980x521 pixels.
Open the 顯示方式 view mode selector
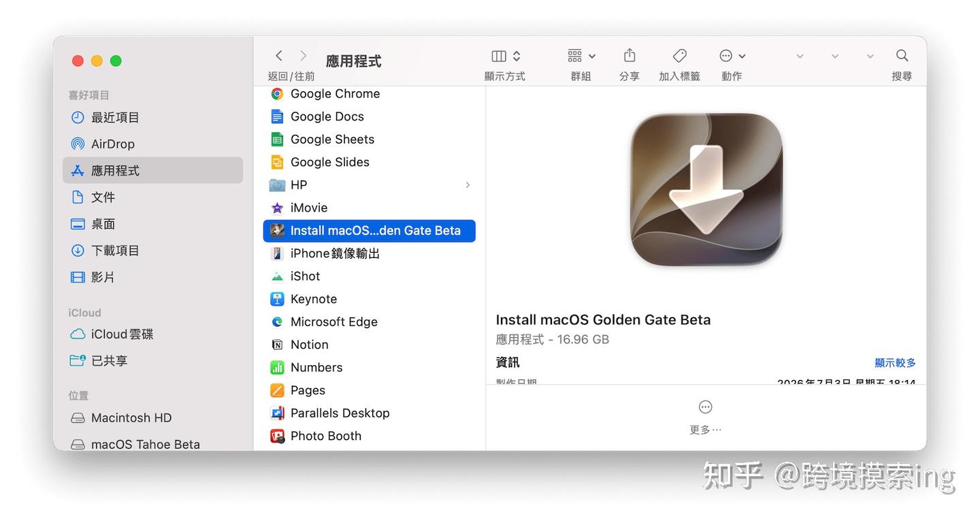pos(506,56)
